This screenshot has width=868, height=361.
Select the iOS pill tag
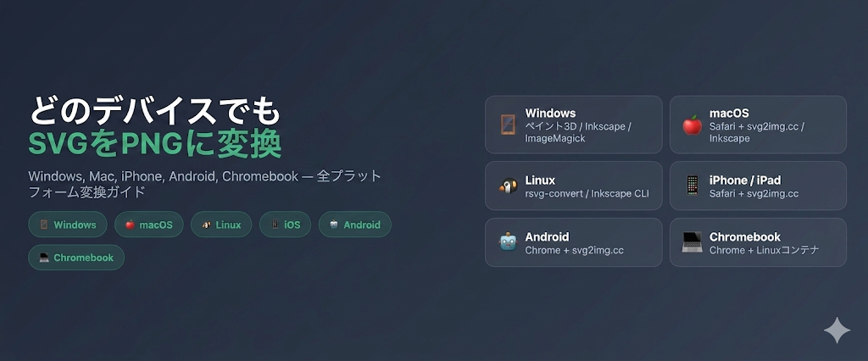coord(285,225)
